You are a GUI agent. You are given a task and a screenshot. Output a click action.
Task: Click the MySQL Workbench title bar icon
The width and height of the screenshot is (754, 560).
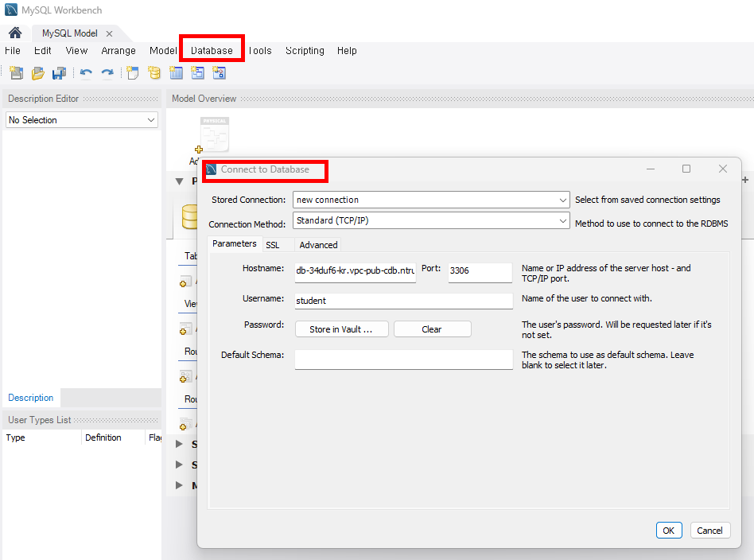click(10, 10)
